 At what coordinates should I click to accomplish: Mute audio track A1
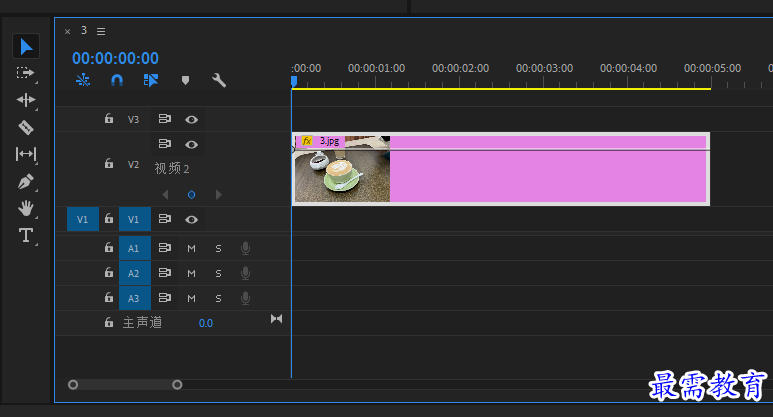191,248
